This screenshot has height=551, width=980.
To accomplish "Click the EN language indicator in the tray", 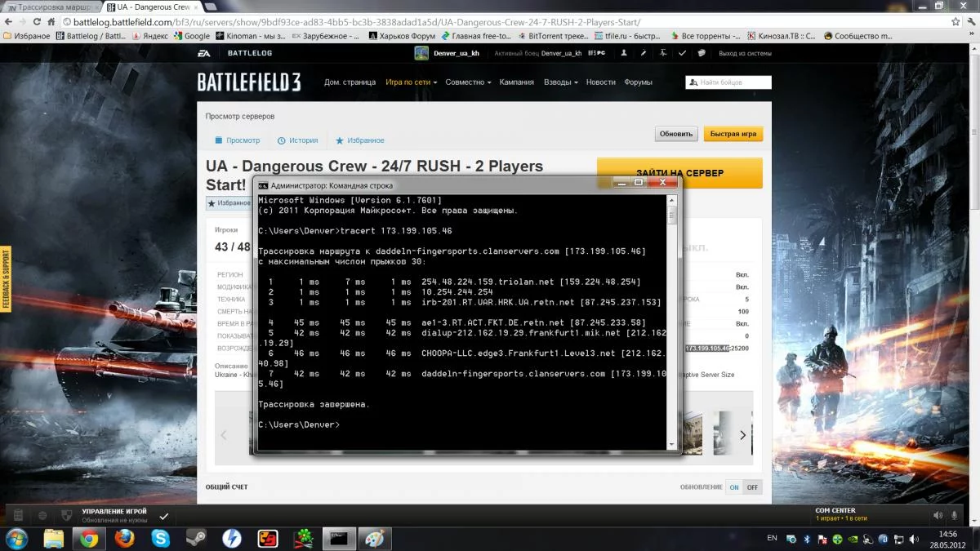I will (x=773, y=538).
